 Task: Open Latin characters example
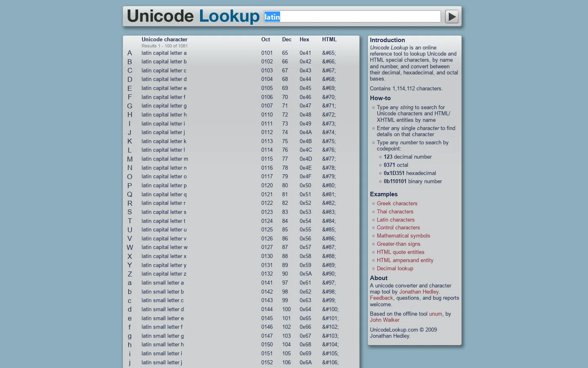coord(396,220)
